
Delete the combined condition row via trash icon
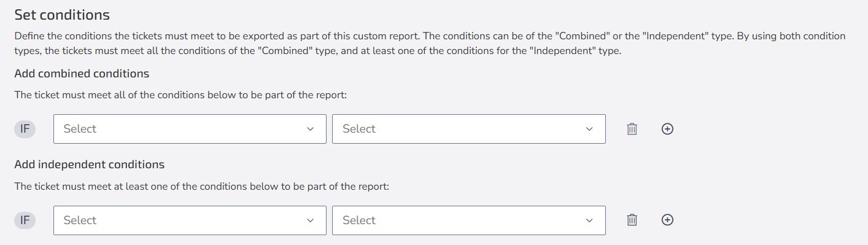coord(632,129)
